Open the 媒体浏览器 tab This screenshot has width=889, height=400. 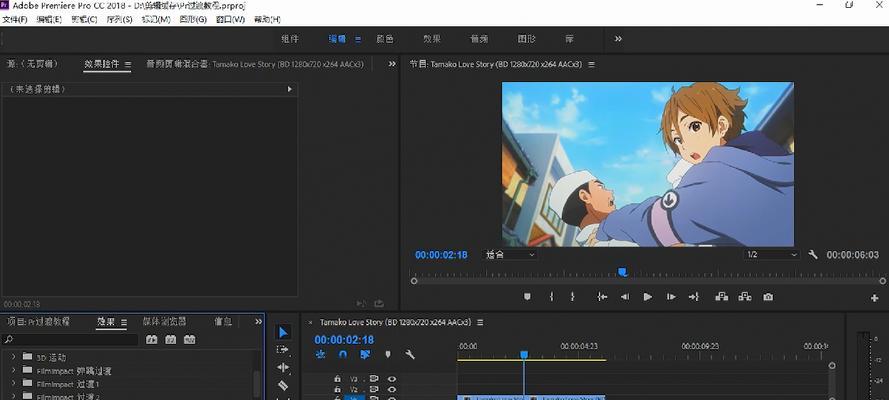(164, 321)
